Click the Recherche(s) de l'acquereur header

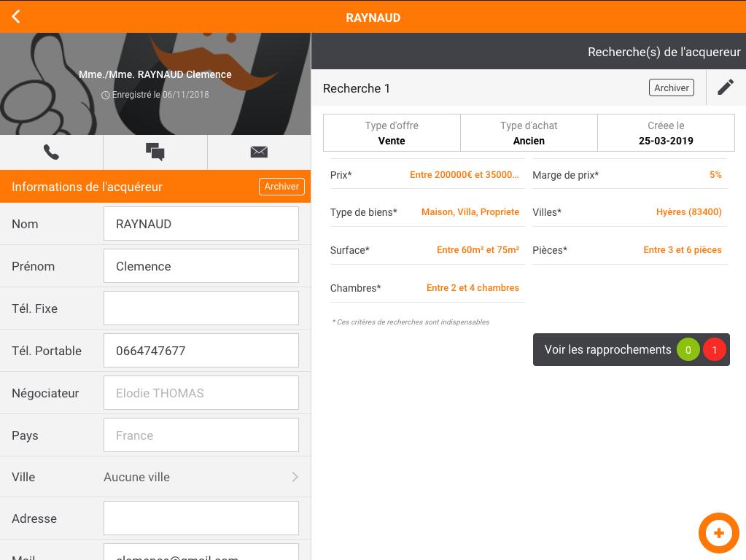[664, 52]
